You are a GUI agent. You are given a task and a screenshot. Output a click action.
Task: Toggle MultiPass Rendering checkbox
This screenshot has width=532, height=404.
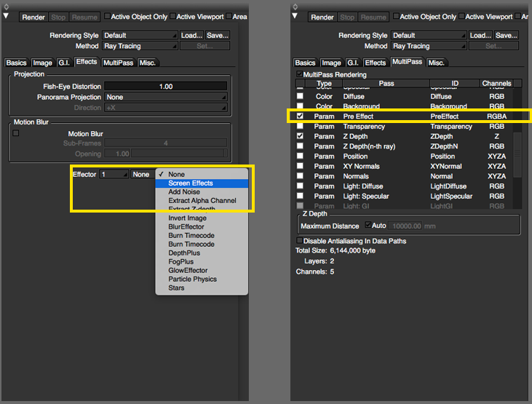(x=299, y=74)
